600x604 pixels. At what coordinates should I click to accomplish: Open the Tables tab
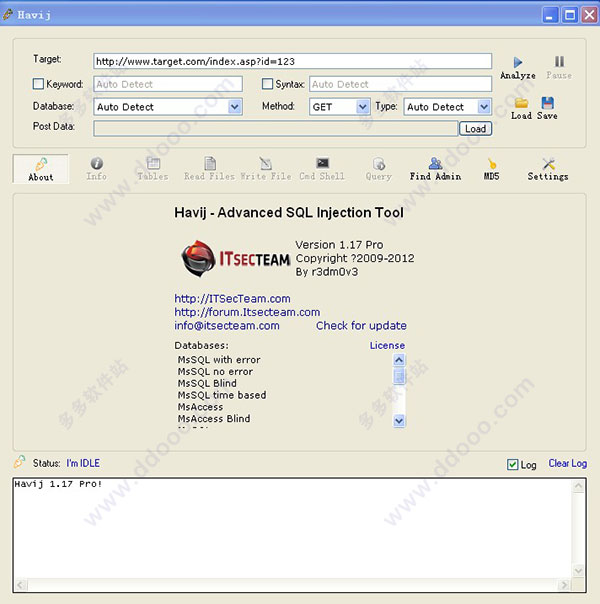[153, 169]
